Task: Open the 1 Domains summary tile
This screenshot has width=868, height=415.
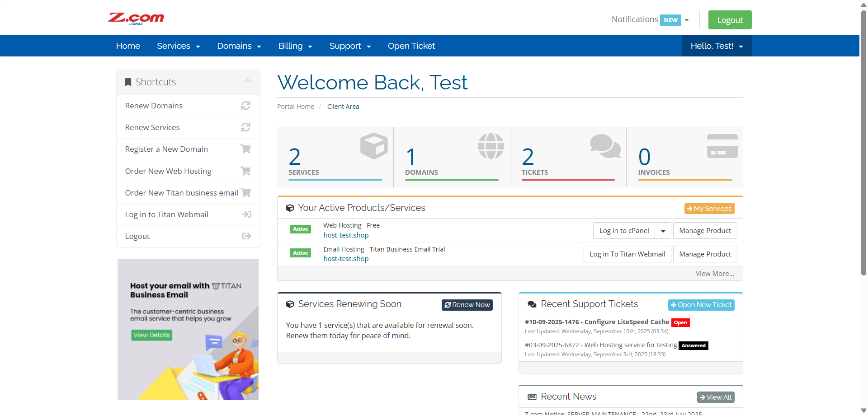Action: click(x=452, y=157)
